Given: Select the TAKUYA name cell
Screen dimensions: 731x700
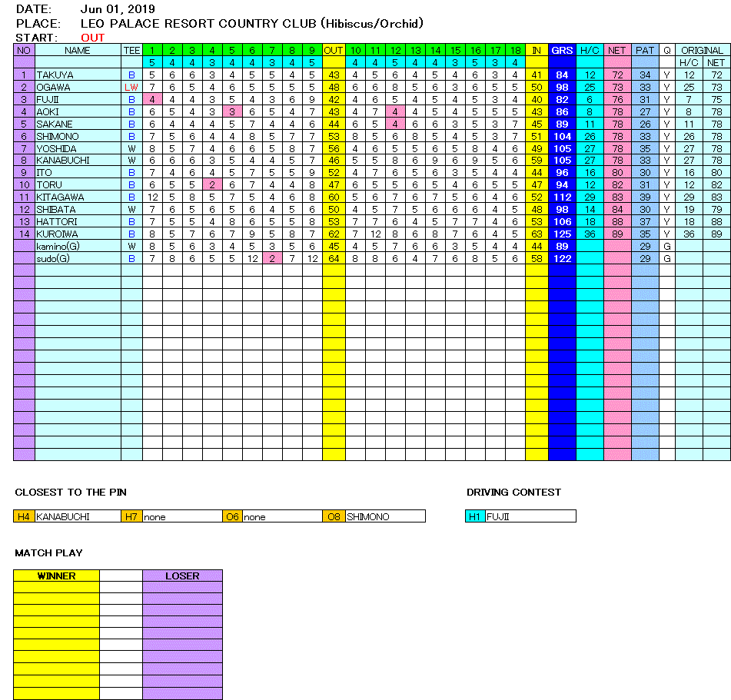Looking at the screenshot, I should point(77,75).
